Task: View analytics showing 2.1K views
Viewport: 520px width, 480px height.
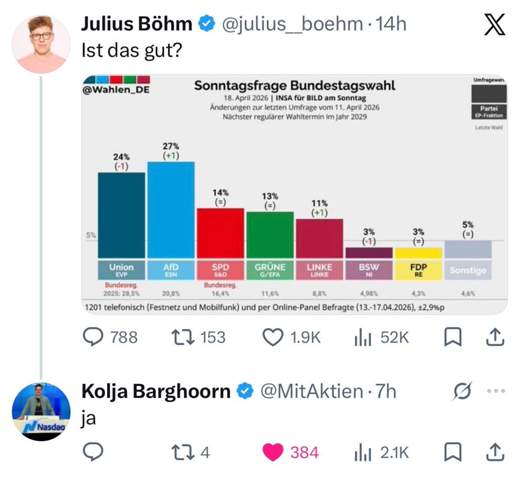Action: tap(381, 452)
